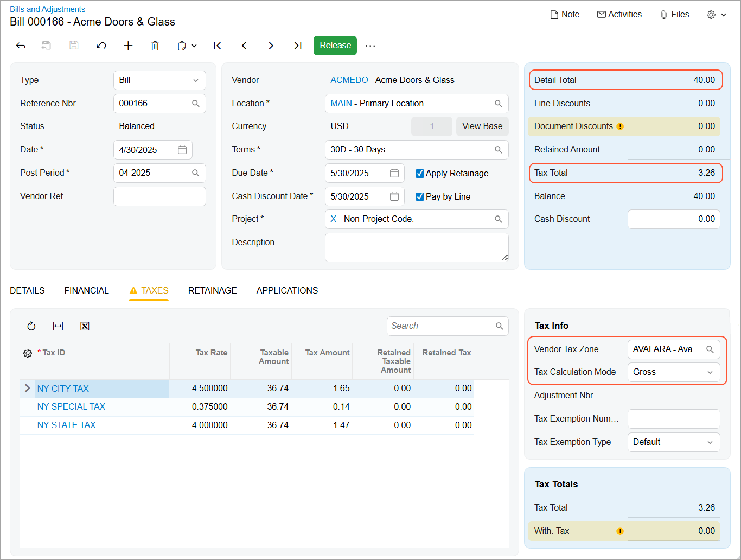The image size is (741, 560).
Task: Attach a document using the Files icon
Action: (674, 14)
